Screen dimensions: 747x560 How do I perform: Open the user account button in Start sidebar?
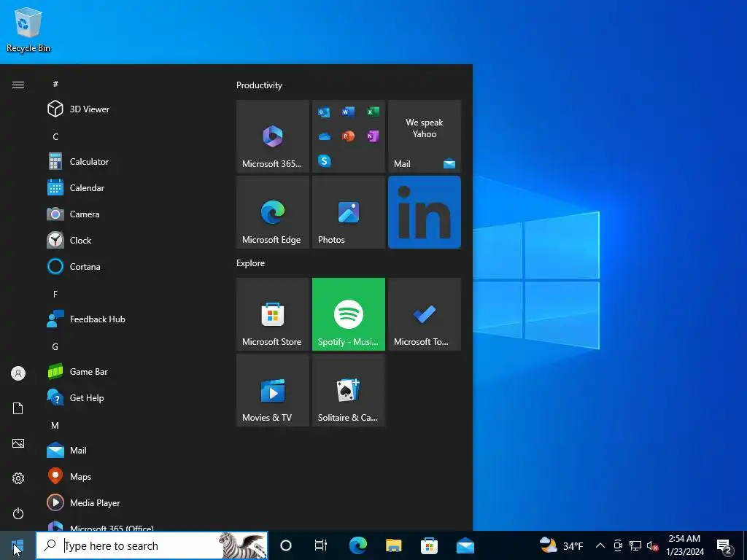click(18, 373)
